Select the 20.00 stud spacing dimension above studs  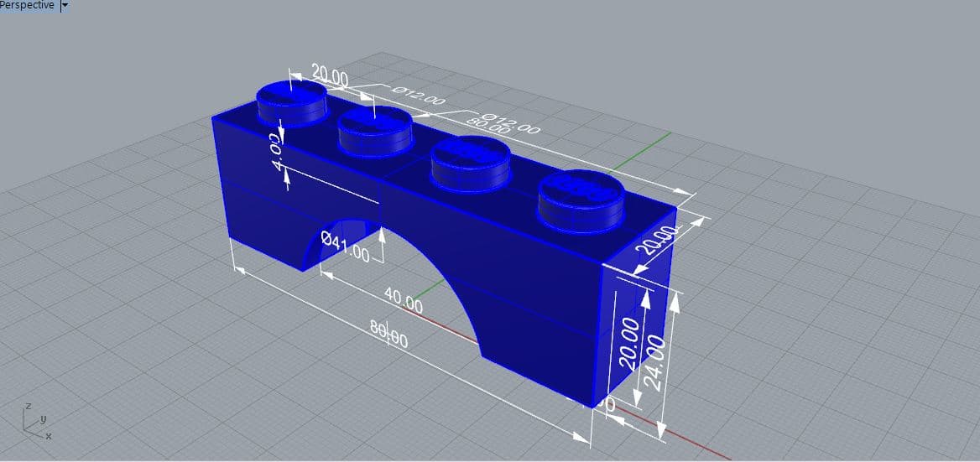pos(330,75)
